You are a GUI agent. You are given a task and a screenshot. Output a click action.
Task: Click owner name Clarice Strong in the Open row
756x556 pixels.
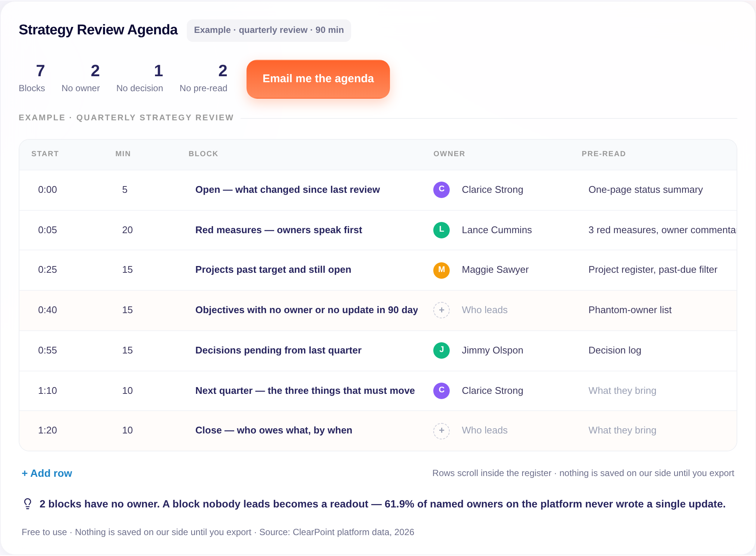click(492, 190)
